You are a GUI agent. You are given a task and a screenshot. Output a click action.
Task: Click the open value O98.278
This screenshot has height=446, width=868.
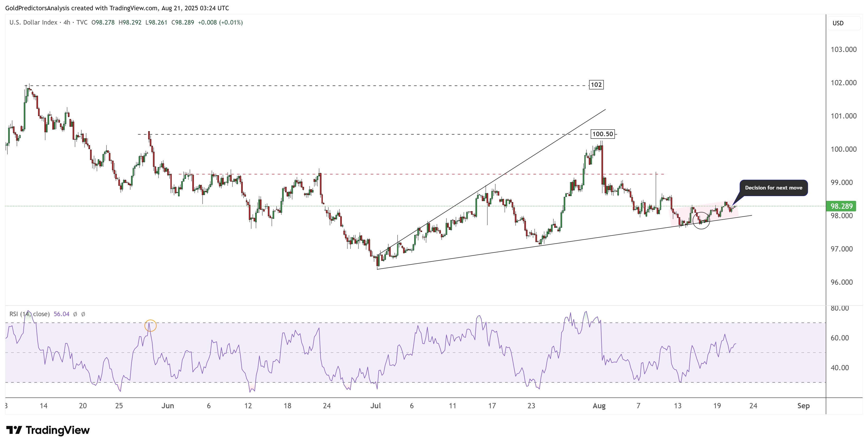(103, 22)
